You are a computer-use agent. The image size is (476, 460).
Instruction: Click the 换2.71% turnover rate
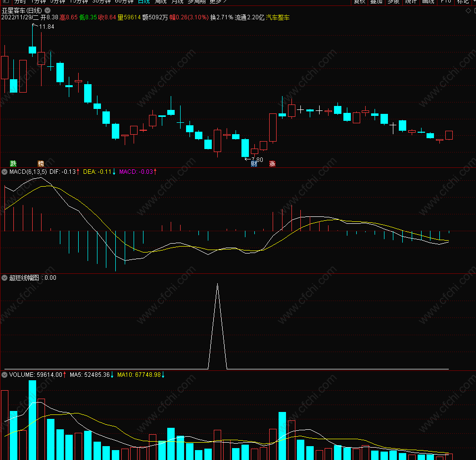click(x=222, y=18)
